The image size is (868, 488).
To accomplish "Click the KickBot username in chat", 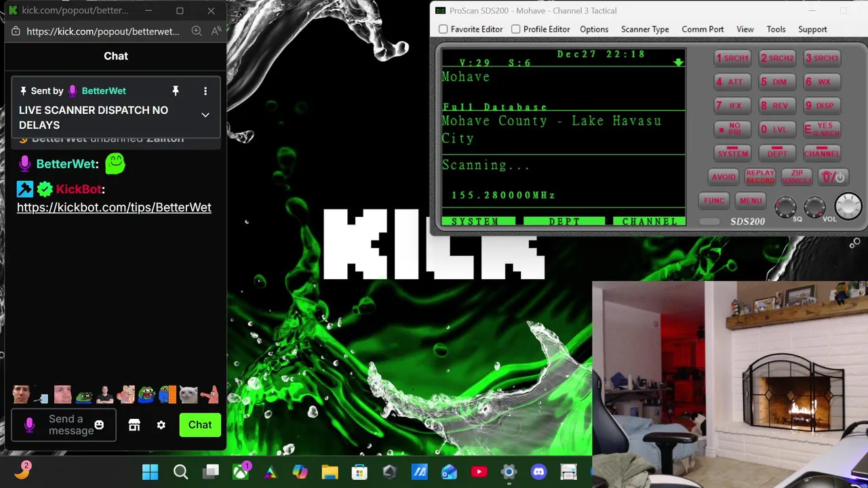I will (x=80, y=189).
